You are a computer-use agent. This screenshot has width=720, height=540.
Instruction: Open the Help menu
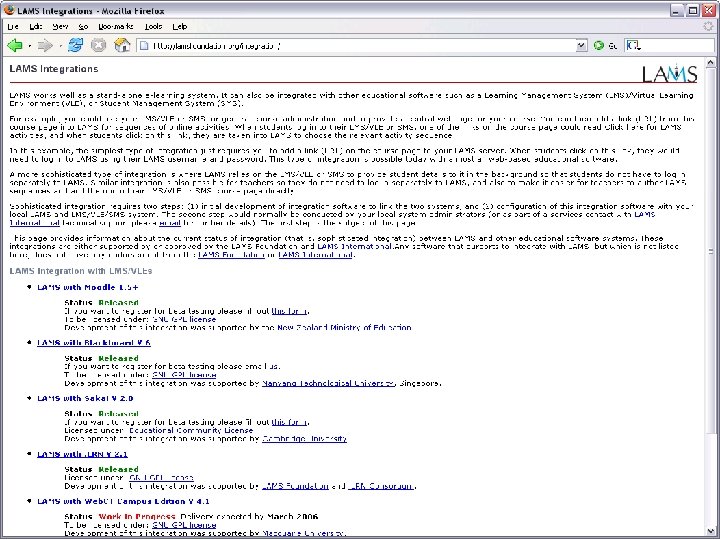[x=180, y=27]
